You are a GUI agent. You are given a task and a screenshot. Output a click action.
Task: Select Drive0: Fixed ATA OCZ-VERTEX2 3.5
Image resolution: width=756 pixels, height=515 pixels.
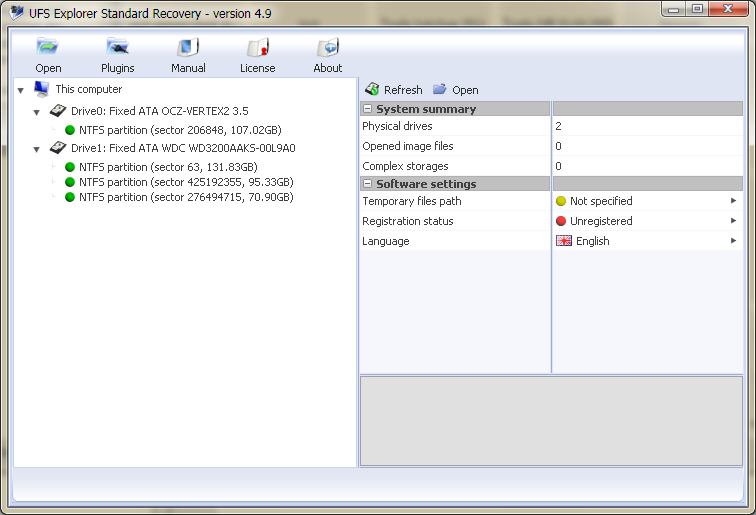[x=160, y=111]
